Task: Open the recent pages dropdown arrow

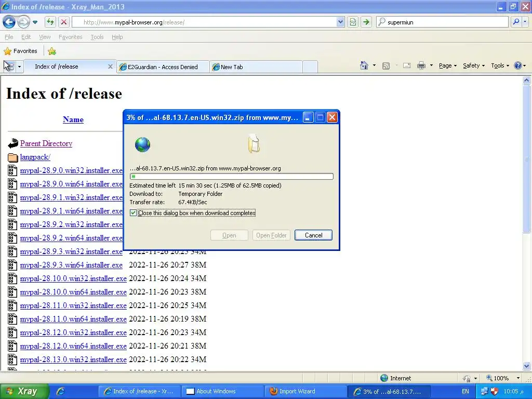Action: pyautogui.click(x=35, y=22)
